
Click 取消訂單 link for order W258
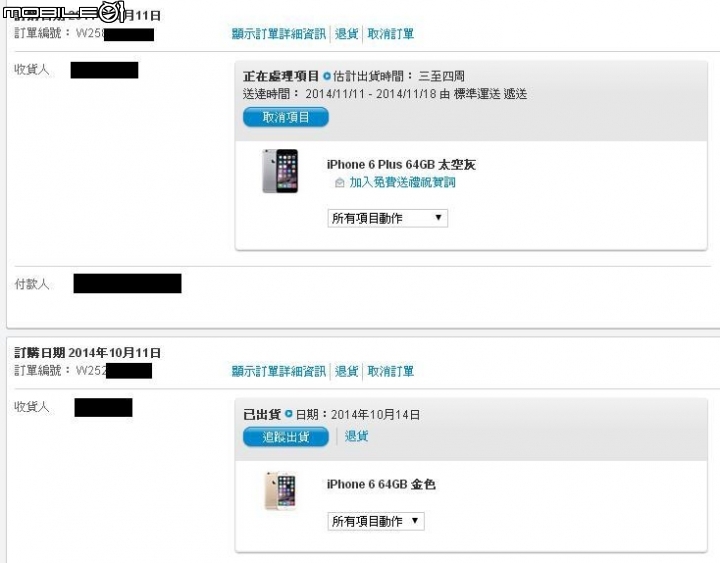[390, 34]
